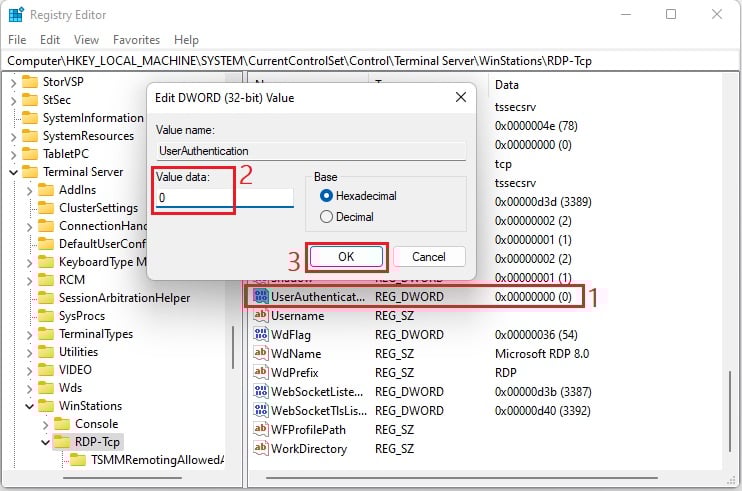
Task: Click the StSec folder icon
Action: [30, 100]
